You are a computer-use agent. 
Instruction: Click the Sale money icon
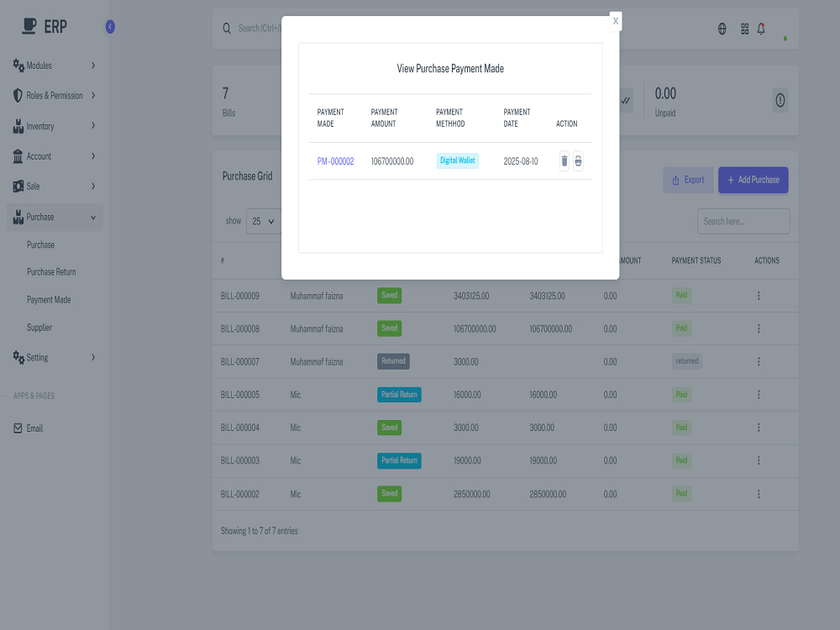click(18, 186)
